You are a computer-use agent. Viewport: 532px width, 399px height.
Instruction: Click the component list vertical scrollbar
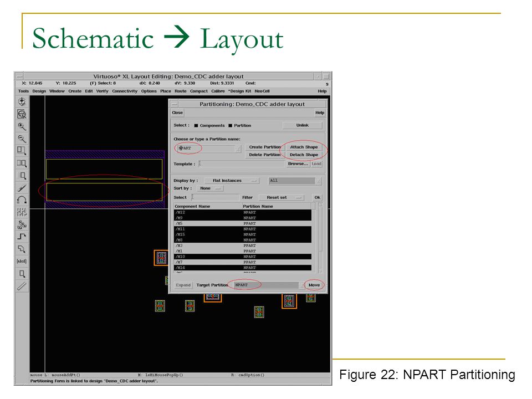coord(320,238)
